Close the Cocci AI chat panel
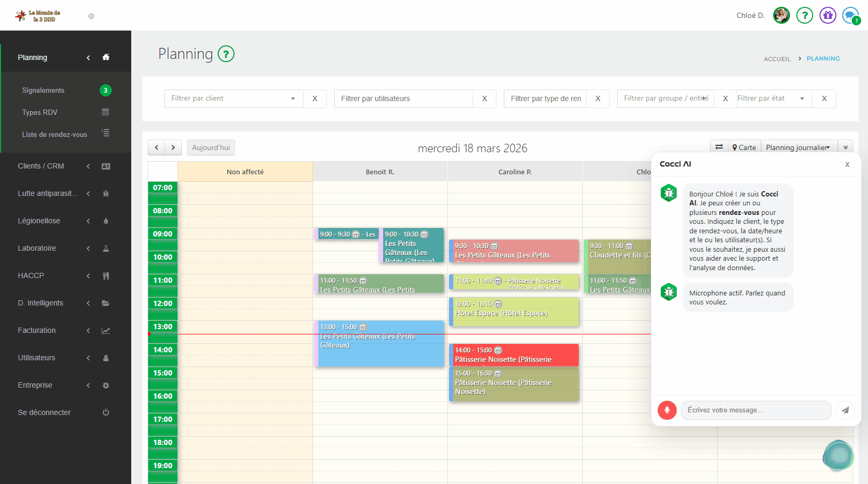 847,164
